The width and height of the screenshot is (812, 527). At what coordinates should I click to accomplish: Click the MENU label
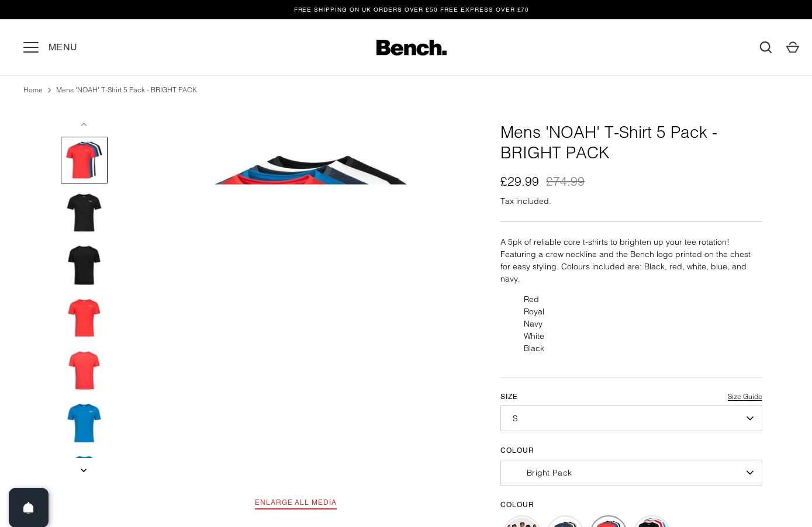click(63, 47)
